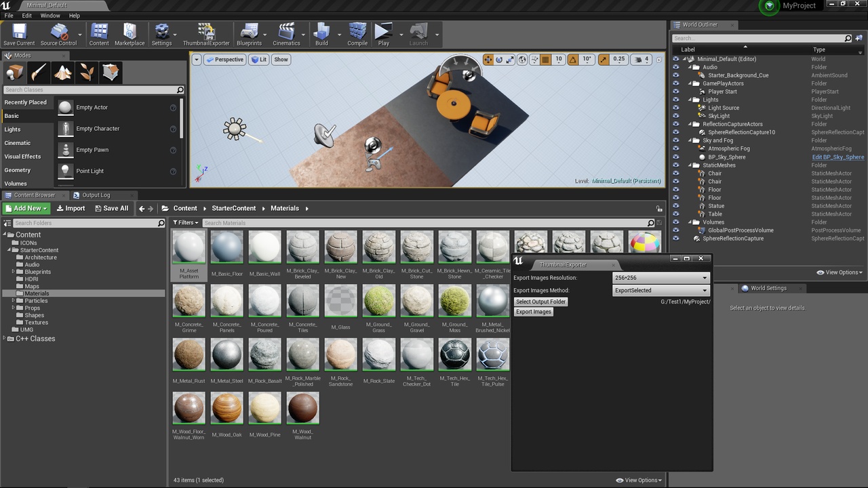Toggle rotation snapping angle icon
This screenshot has height=488, width=868.
click(573, 60)
